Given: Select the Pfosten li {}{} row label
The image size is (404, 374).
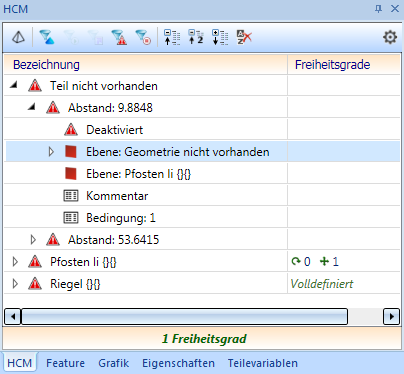Looking at the screenshot, I should pos(83,262).
